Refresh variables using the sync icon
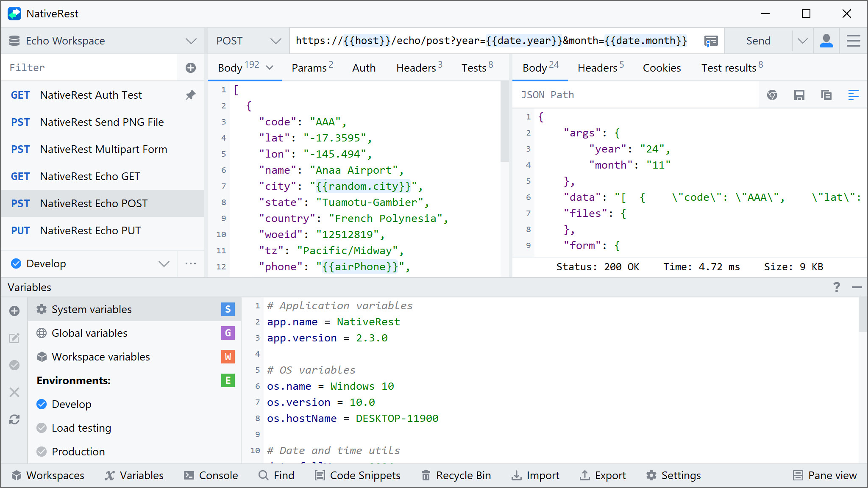Viewport: 868px width, 488px height. pos(14,419)
